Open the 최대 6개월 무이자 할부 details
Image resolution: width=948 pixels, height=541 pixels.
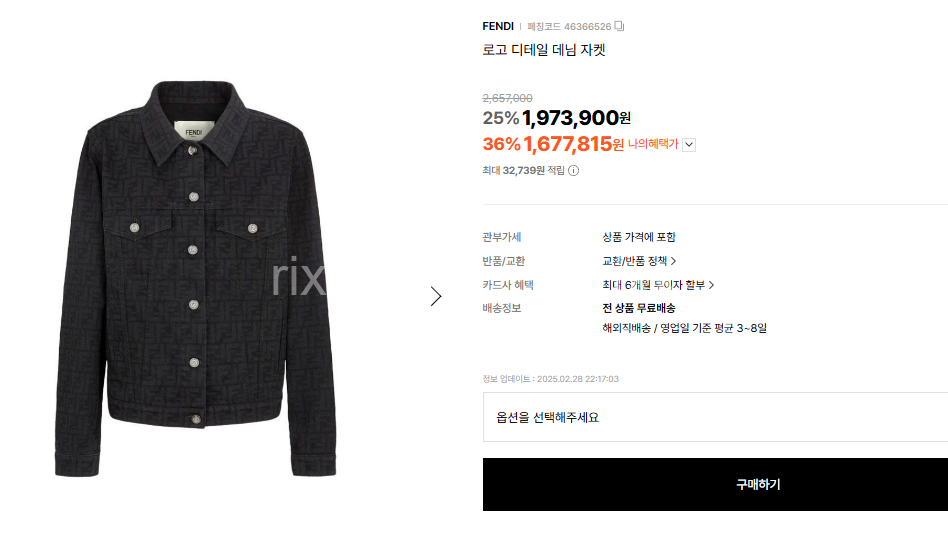point(658,285)
